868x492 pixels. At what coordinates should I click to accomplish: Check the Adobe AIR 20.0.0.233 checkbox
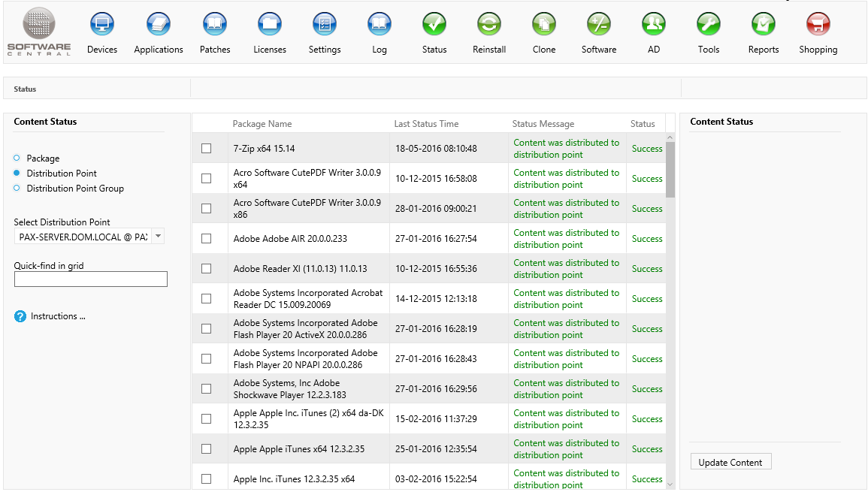click(207, 239)
